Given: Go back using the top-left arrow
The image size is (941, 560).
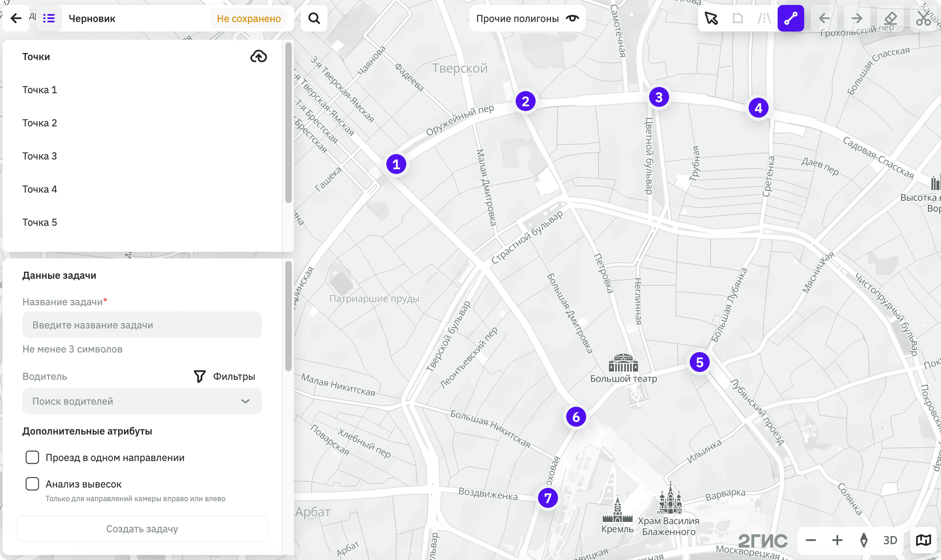Looking at the screenshot, I should pos(16,18).
